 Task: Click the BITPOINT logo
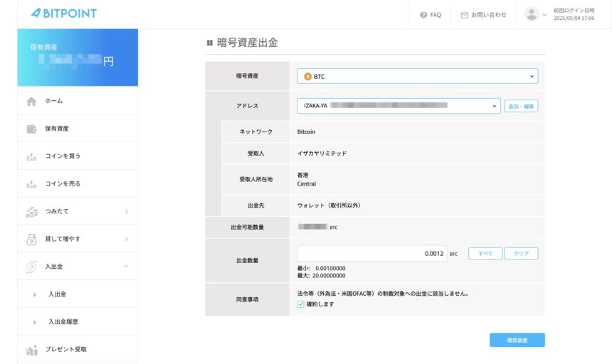[x=63, y=14]
